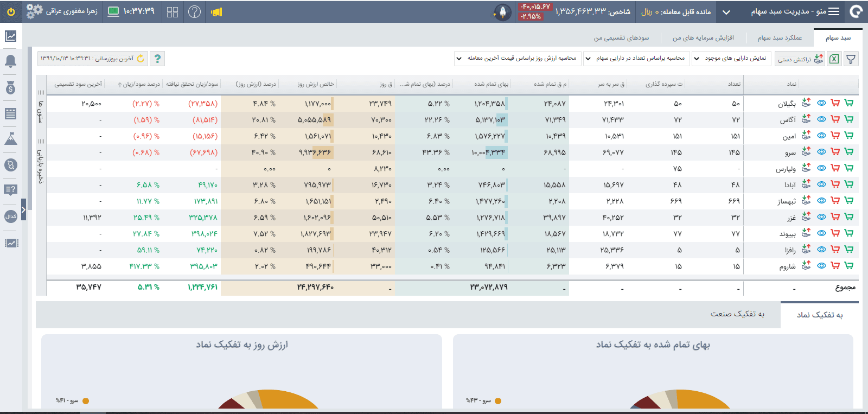Click green buy cart for بگیلان

coord(849,103)
